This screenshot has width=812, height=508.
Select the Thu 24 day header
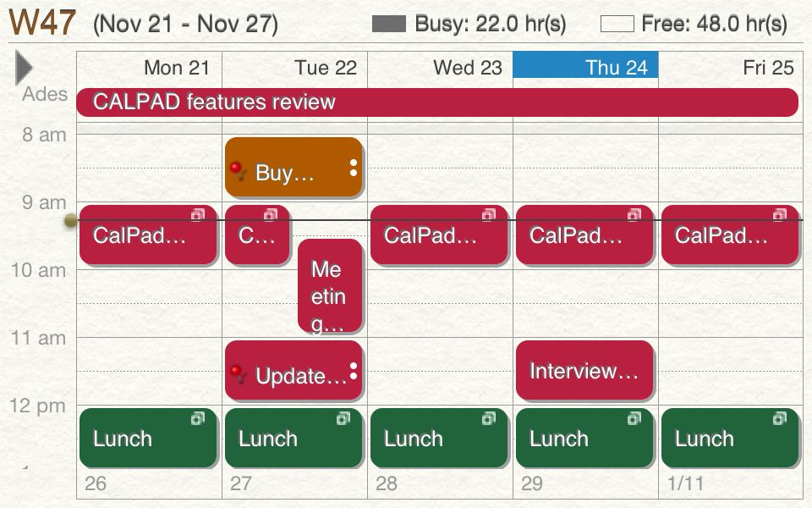click(x=585, y=65)
